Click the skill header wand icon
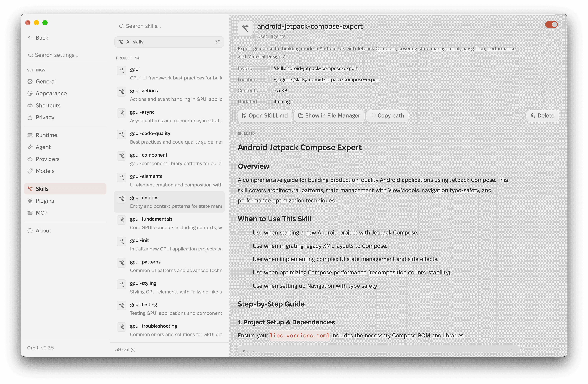This screenshot has height=384, width=588. pos(245,28)
